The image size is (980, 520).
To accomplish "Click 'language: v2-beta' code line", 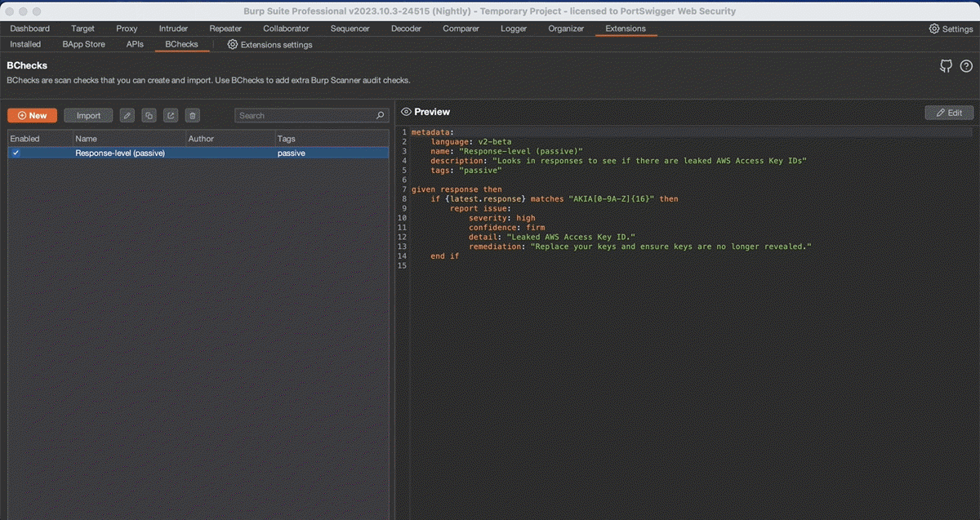I will tap(471, 141).
